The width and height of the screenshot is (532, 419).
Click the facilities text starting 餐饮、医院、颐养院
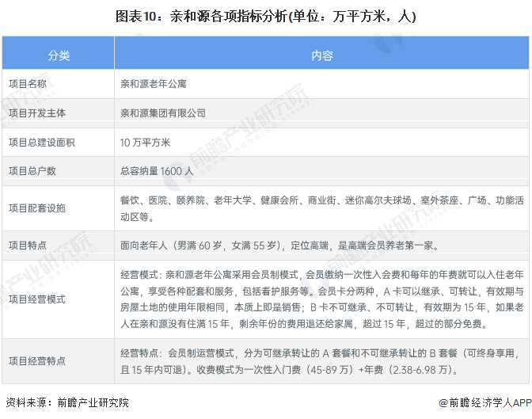pos(322,208)
